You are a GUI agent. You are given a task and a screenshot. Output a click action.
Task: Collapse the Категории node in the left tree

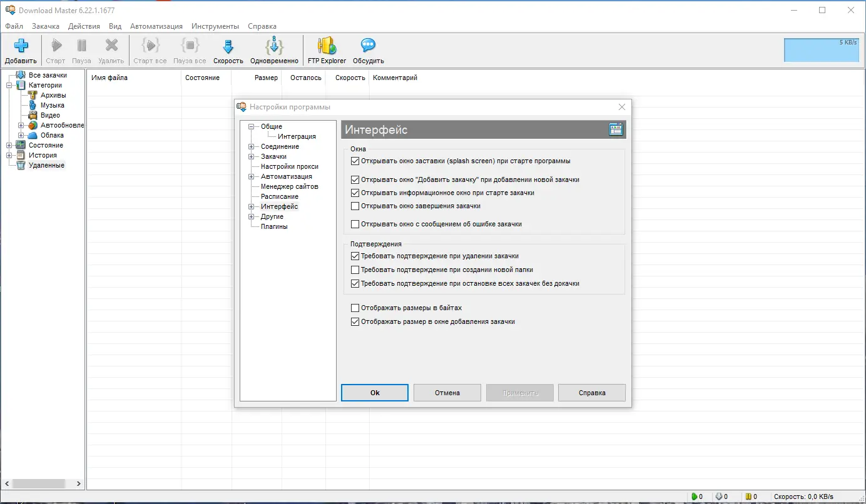(9, 85)
